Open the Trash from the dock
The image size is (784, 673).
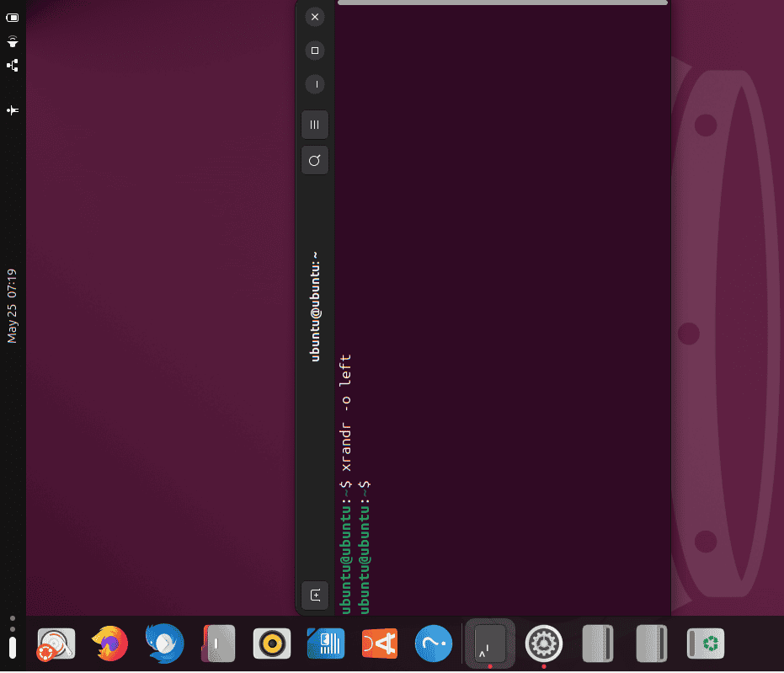pyautogui.click(x=706, y=644)
